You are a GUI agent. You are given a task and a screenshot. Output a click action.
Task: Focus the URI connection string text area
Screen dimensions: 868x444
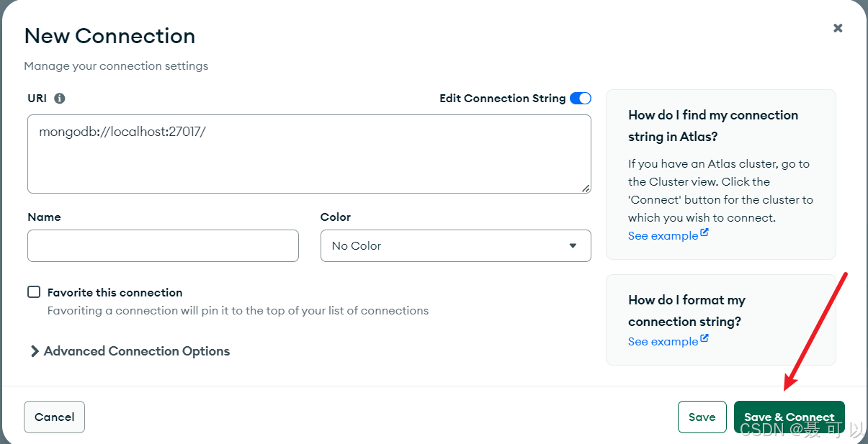tap(309, 154)
